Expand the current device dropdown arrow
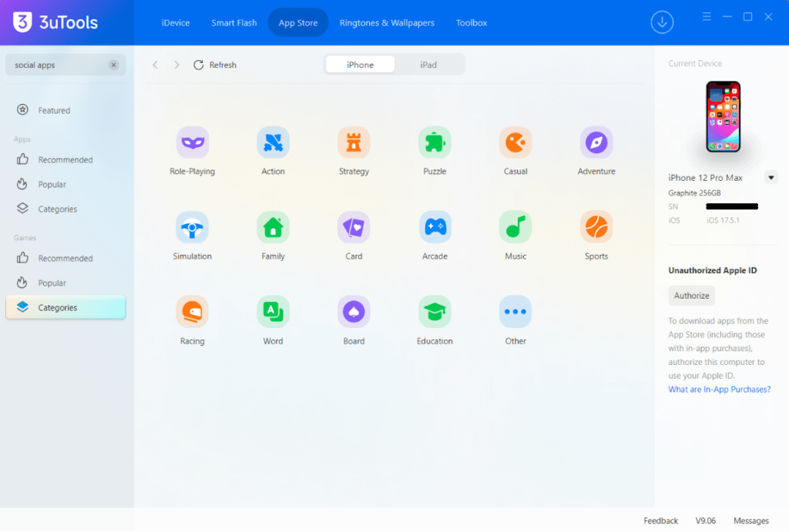789x532 pixels. click(x=771, y=178)
